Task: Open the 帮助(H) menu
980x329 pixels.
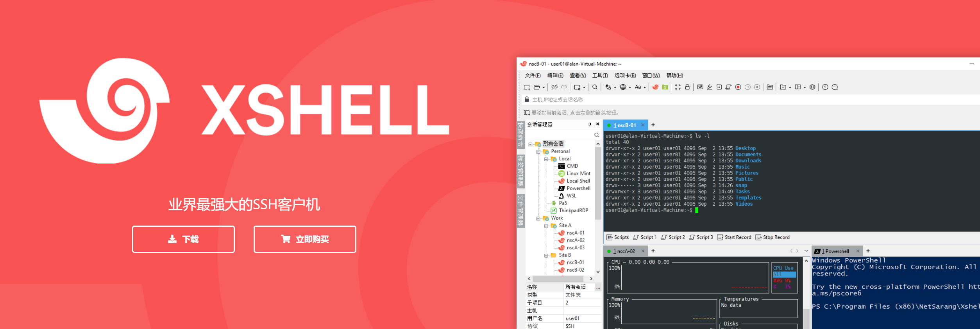Action: (x=675, y=76)
